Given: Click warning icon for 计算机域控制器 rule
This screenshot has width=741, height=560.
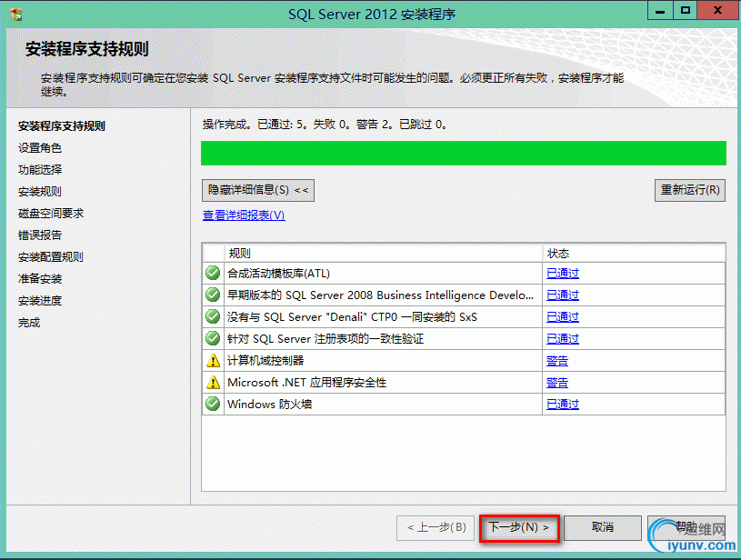Looking at the screenshot, I should coord(213,361).
